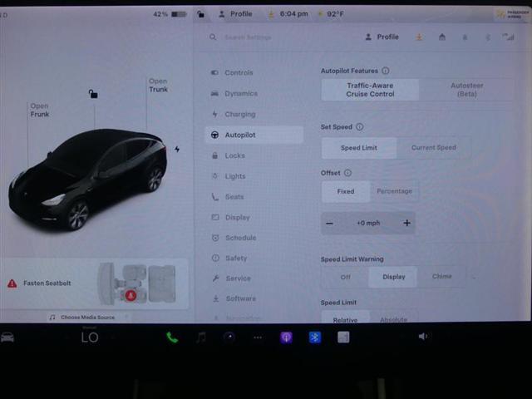Viewport: 532px width, 399px height.
Task: Tap the car controls icon in bottom bar
Action: 7,337
